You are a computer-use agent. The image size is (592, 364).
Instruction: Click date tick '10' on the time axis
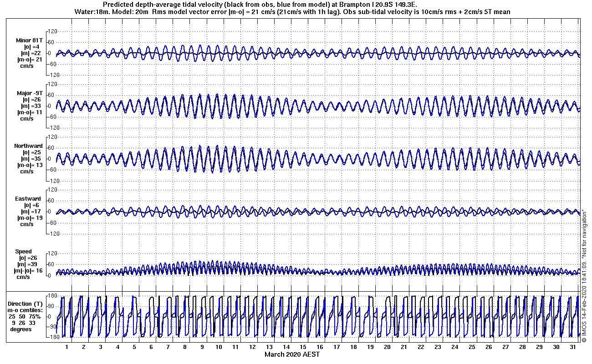point(219,347)
